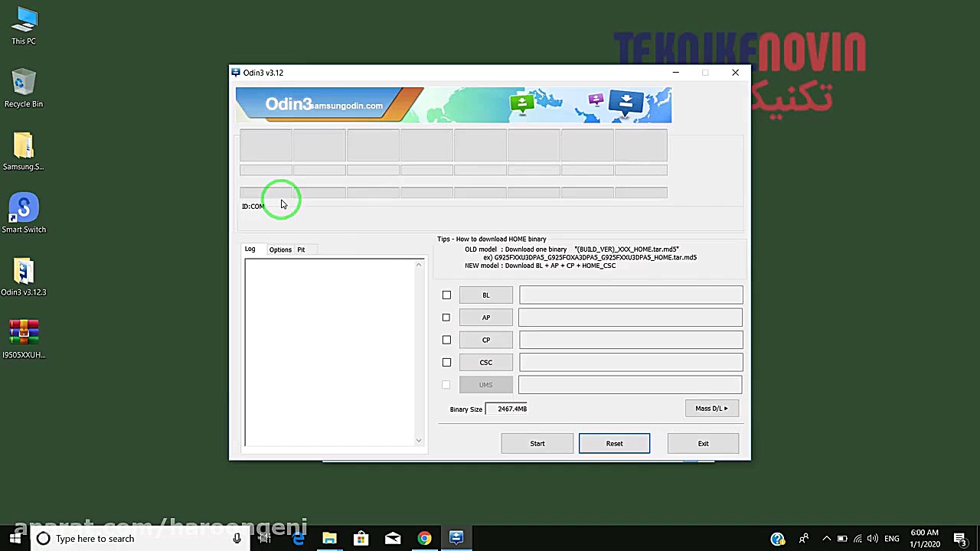Click the CP file button
This screenshot has width=980, height=551.
486,340
